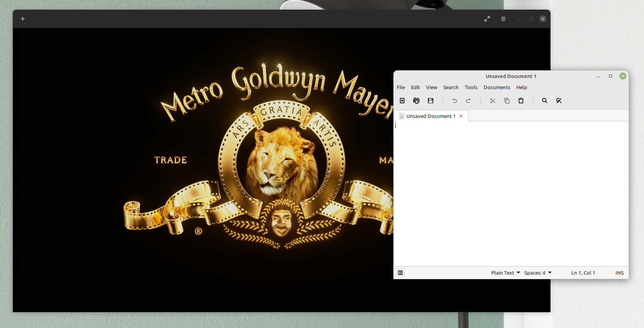Copy selection using the copy icon

pyautogui.click(x=507, y=101)
